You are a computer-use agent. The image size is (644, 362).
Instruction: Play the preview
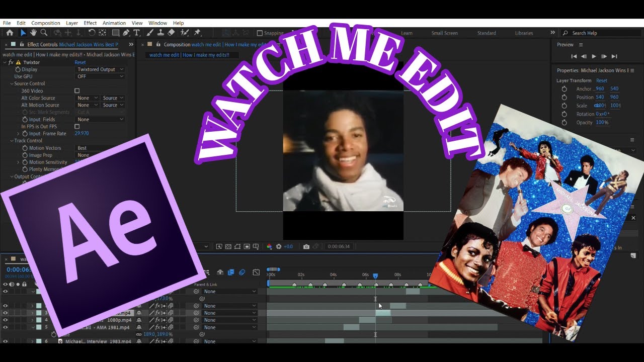point(594,57)
